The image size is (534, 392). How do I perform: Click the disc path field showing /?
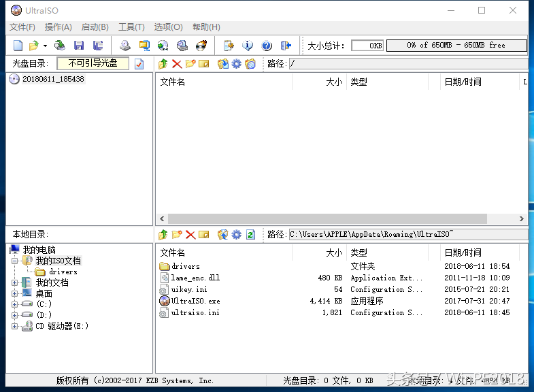coord(408,63)
